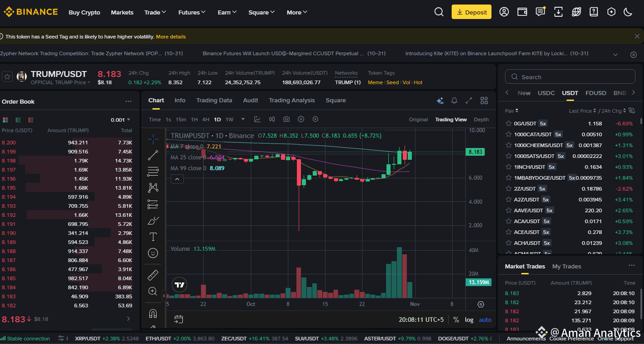This screenshot has width=644, height=344.
Task: Open technical indicators line-chart icon
Action: tap(258, 119)
